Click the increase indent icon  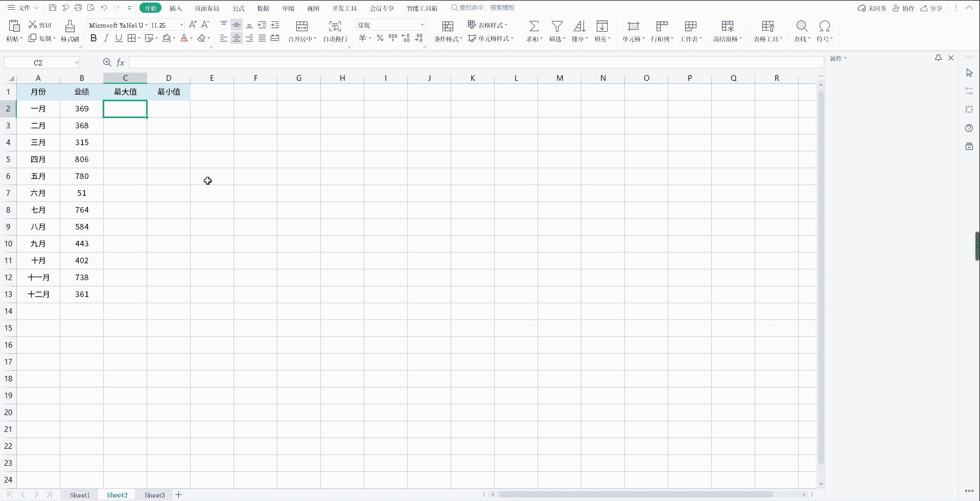pos(275,25)
